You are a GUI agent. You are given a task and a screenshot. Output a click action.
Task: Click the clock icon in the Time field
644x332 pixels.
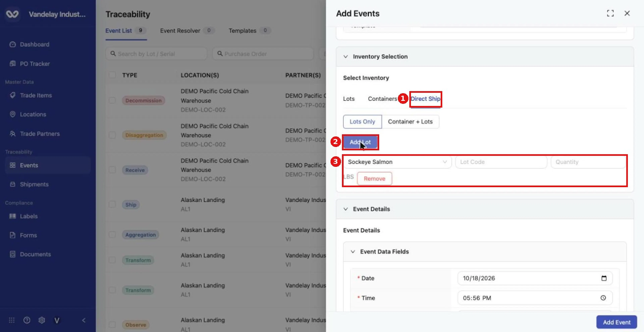[603, 298]
